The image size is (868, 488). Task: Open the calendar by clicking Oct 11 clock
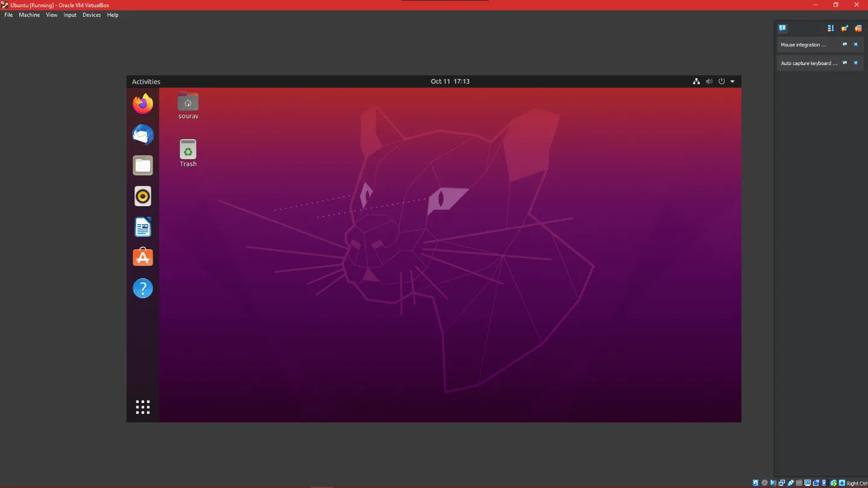(450, 81)
